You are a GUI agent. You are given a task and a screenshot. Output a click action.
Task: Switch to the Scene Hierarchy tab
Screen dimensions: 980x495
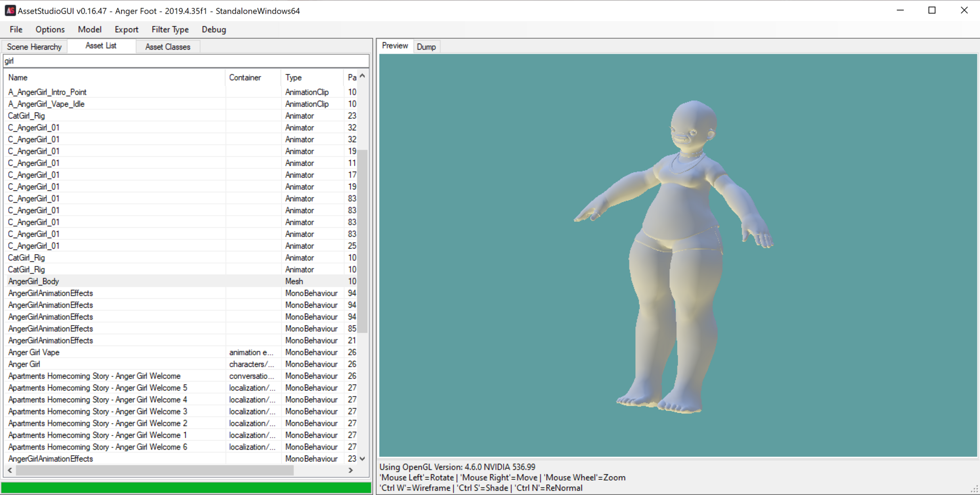point(34,47)
